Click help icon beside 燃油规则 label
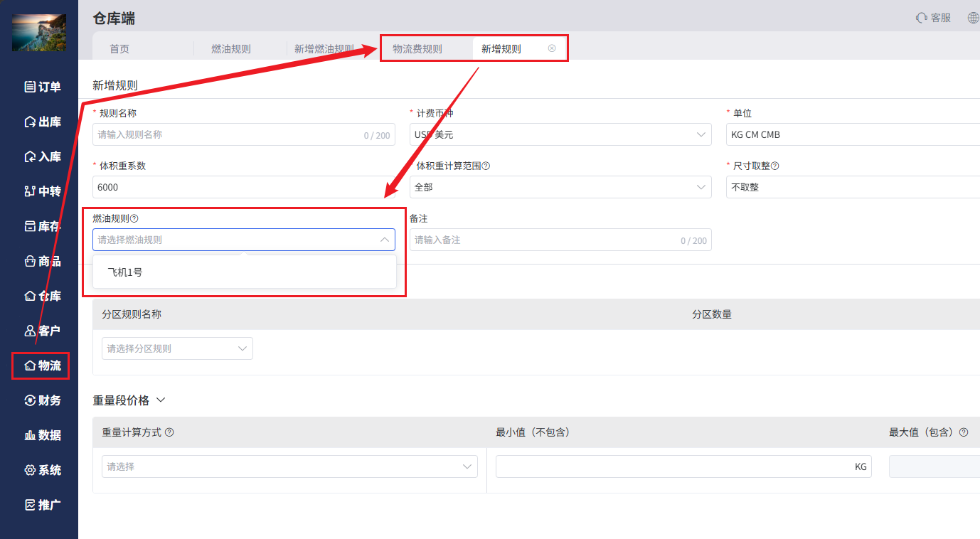Screen dimensions: 980x539 [x=134, y=218]
